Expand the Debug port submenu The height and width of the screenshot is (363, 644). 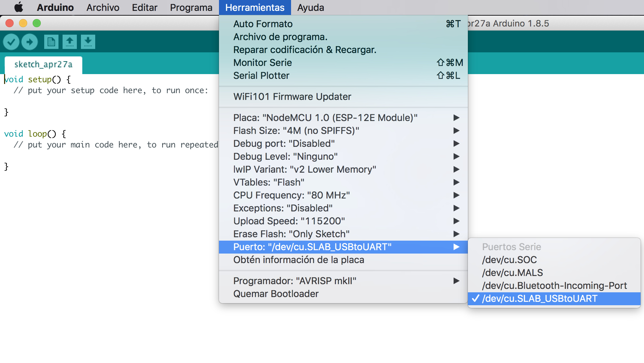pos(343,143)
